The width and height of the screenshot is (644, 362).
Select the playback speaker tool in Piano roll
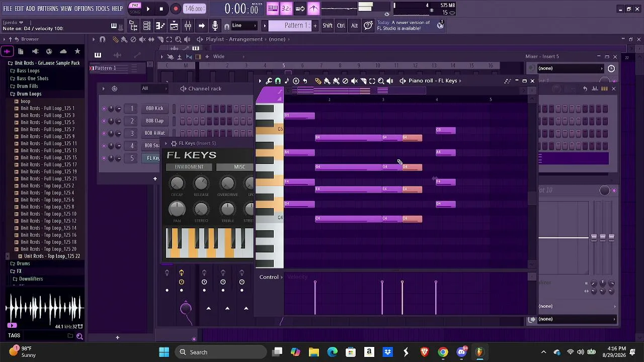tap(390, 81)
